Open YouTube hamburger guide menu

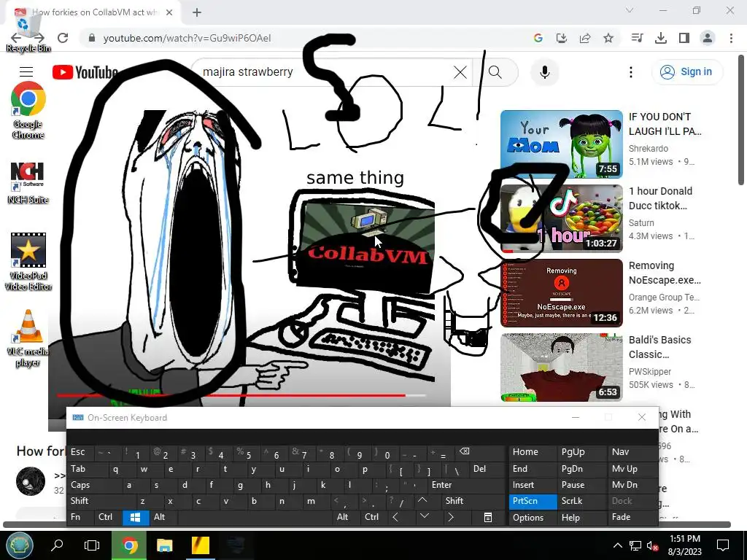(x=26, y=72)
